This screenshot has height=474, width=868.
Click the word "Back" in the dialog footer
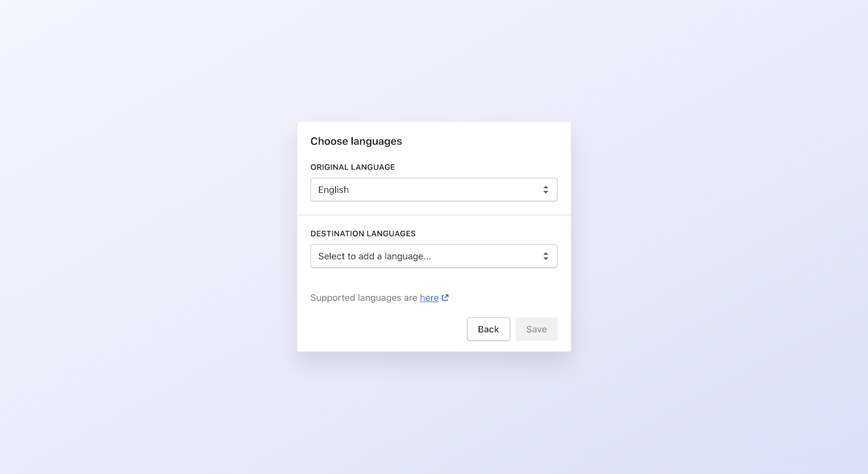pyautogui.click(x=488, y=329)
